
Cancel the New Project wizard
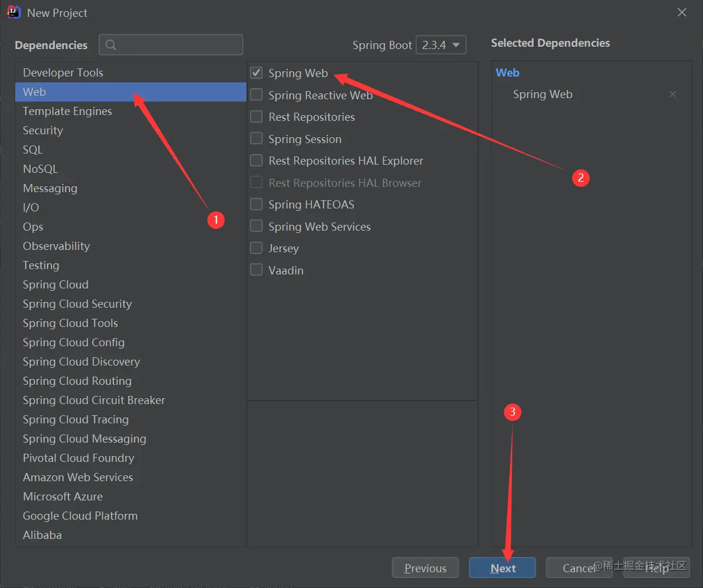coord(579,568)
